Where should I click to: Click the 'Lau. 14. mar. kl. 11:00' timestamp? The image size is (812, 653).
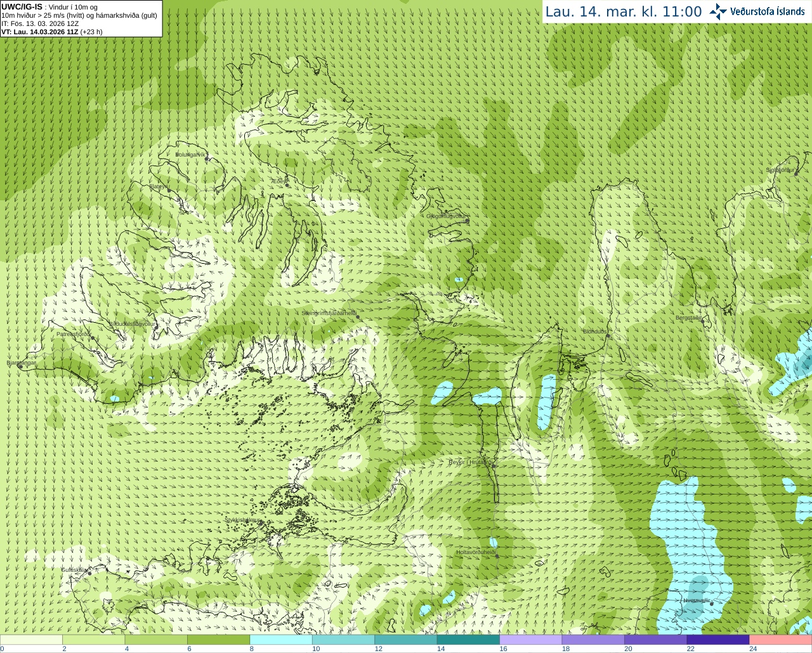624,11
